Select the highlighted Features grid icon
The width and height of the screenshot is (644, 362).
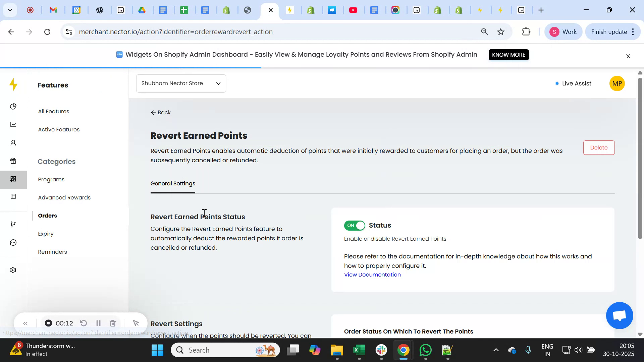(13, 179)
